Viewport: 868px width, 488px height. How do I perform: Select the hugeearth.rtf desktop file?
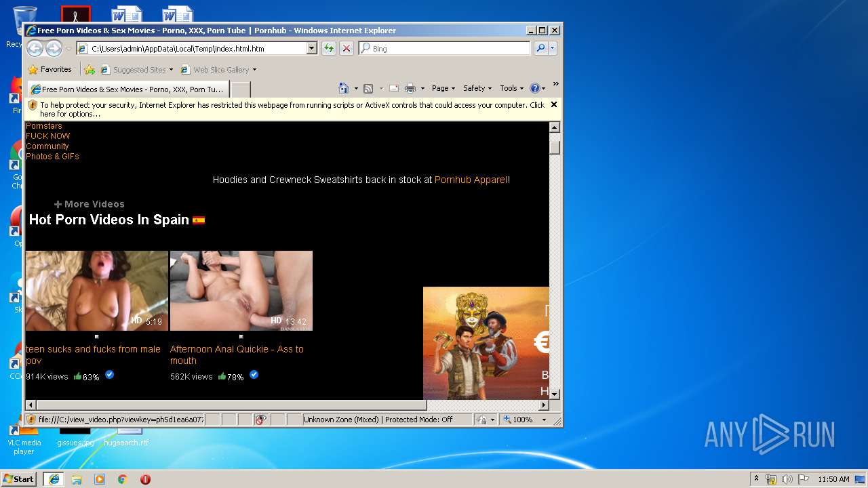coord(126,437)
